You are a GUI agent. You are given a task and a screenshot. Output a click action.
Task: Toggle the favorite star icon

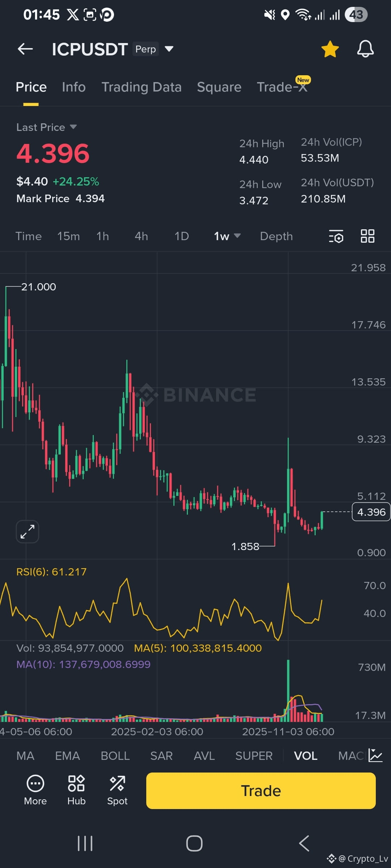pyautogui.click(x=330, y=49)
